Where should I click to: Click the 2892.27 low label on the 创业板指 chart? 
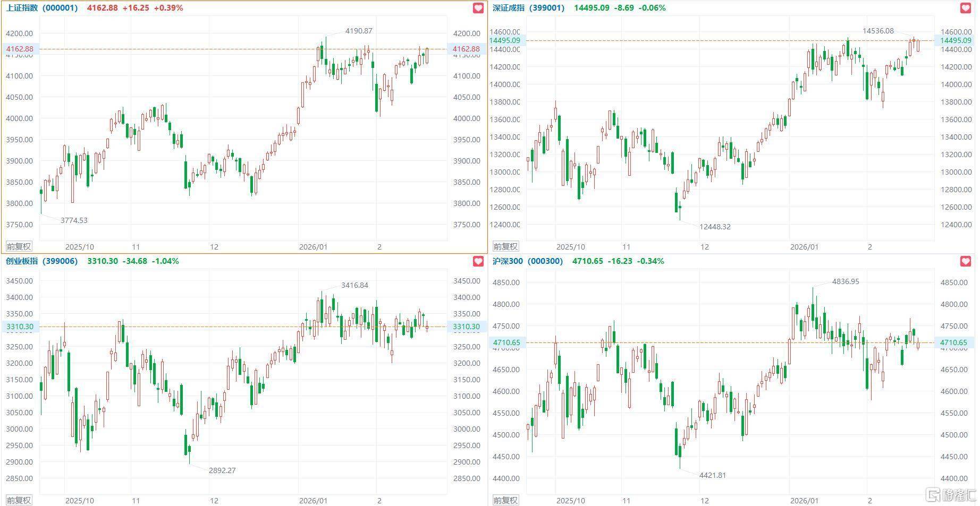point(222,470)
